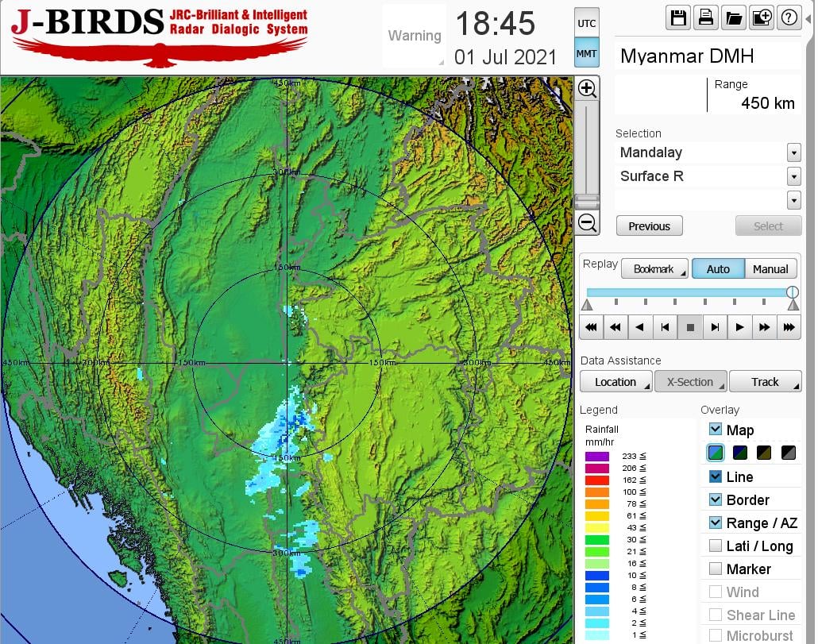Click the Previous button
This screenshot has height=644, width=818.
[x=649, y=226]
